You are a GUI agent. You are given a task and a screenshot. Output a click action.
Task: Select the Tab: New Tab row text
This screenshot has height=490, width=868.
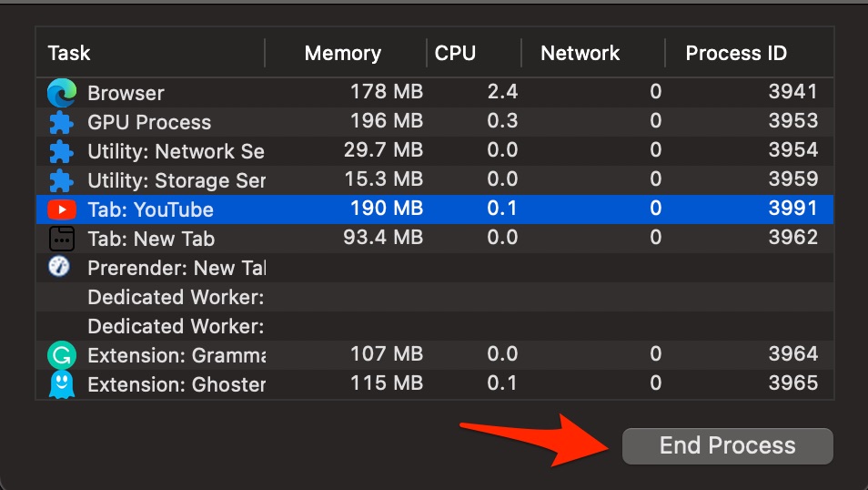point(151,239)
